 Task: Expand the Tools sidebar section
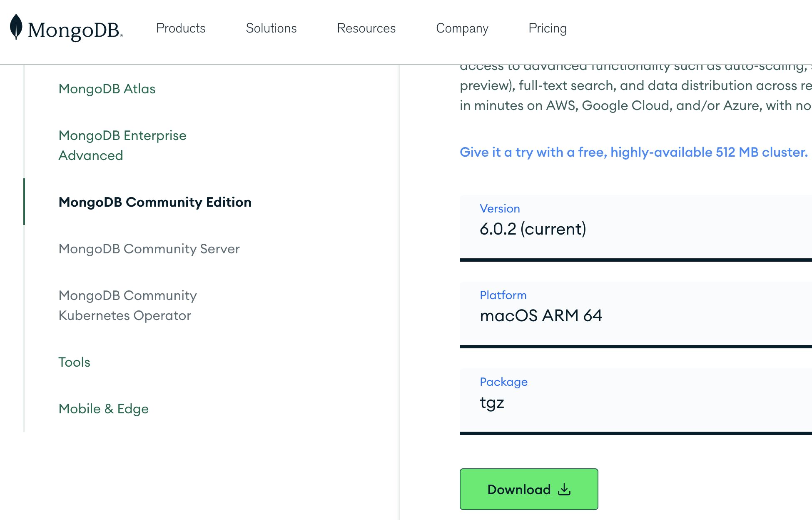coord(74,362)
